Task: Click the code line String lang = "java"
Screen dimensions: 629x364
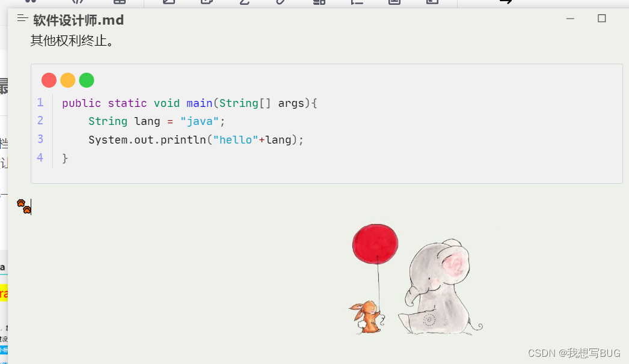Action: tap(157, 121)
